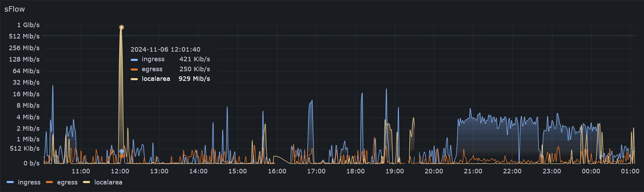Click the 12:00 time axis label
Screen dimensions: 644x192
[120, 171]
